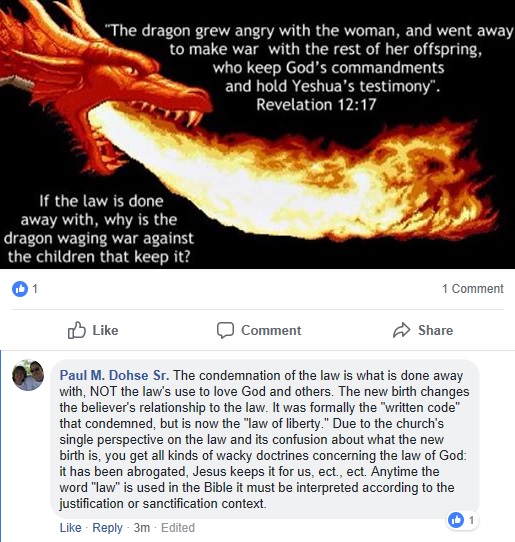Viewport: 515px width, 542px height.
Task: Open Paul M. Dohse Sr. profile picture
Action: (x=28, y=375)
